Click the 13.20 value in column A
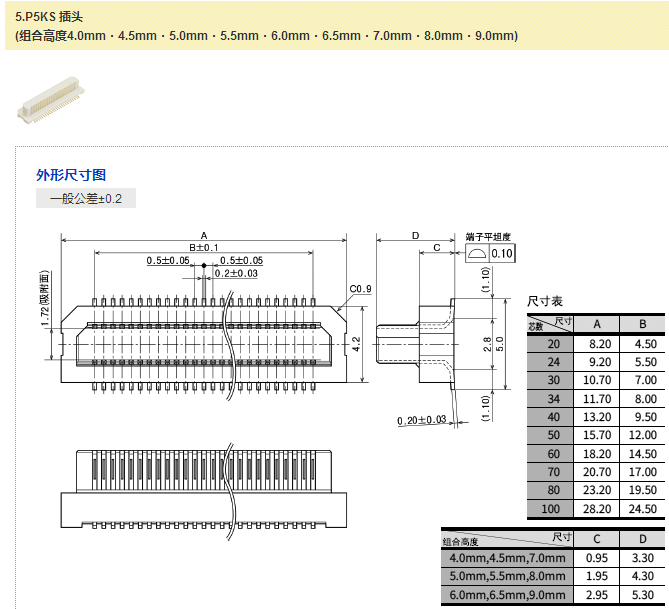The height and width of the screenshot is (609, 669). 597,417
